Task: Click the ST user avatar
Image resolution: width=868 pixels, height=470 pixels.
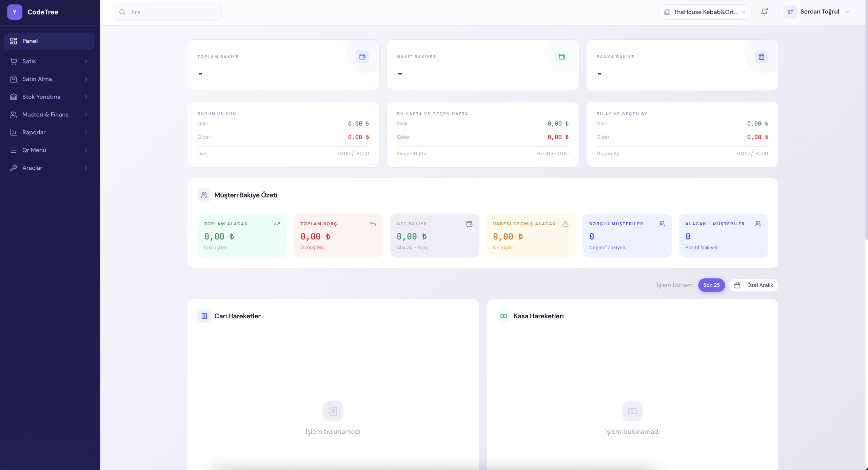Action: [790, 12]
